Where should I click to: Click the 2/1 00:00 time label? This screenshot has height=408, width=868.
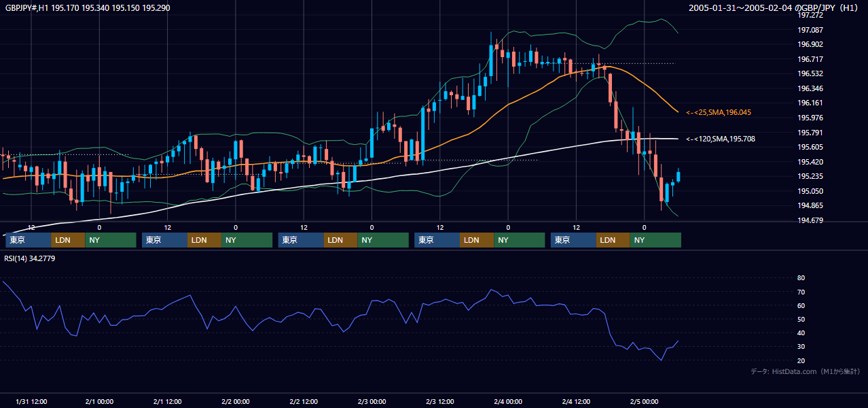coord(99,401)
